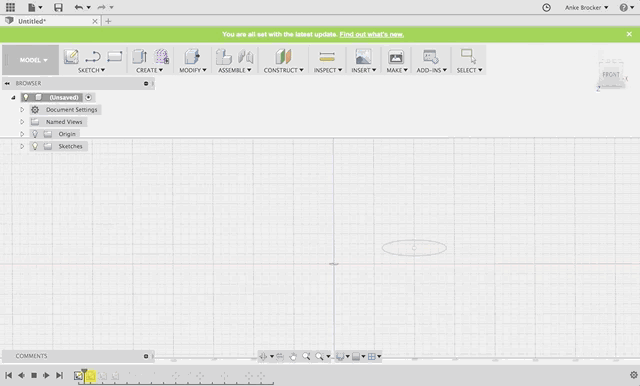Add a new design tab
Screen dimensions: 640x386
click(108, 21)
